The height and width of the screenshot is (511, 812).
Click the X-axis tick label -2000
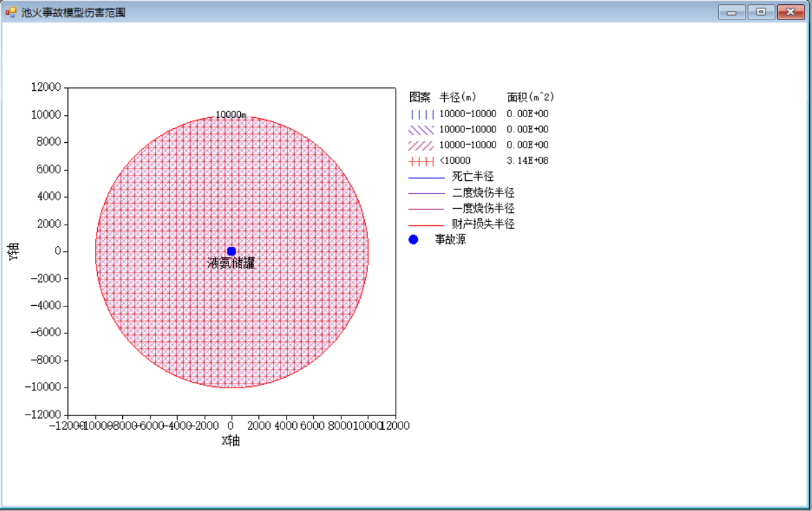tap(205, 426)
